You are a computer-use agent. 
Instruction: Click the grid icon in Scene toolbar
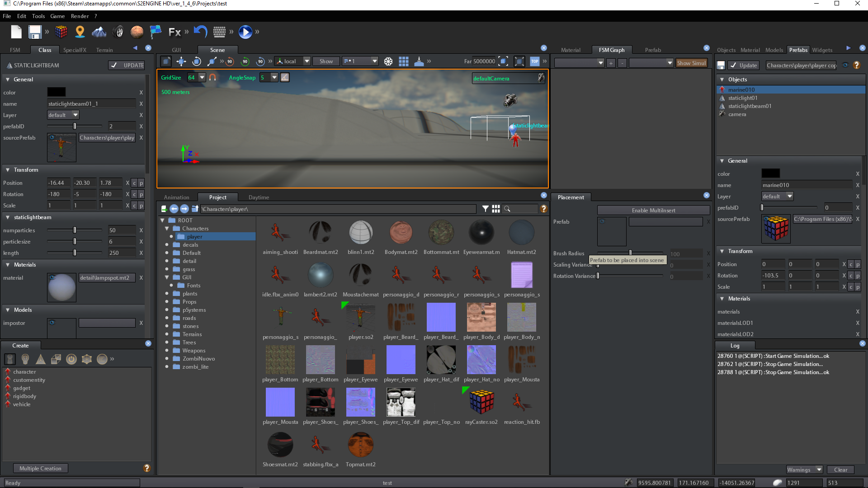coord(404,61)
